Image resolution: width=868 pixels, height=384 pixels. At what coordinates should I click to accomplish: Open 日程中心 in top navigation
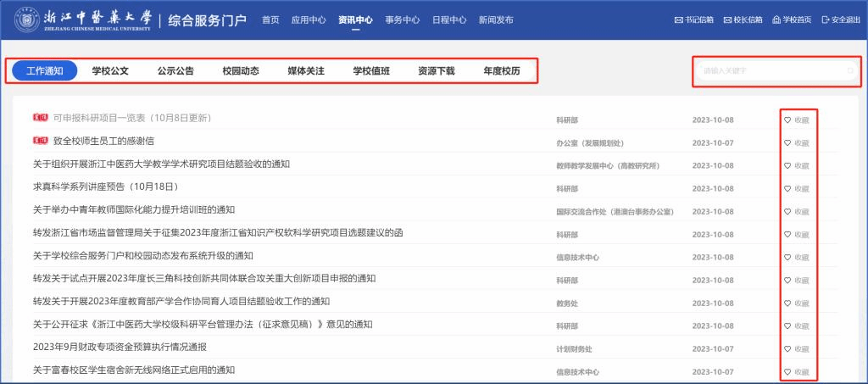click(448, 19)
